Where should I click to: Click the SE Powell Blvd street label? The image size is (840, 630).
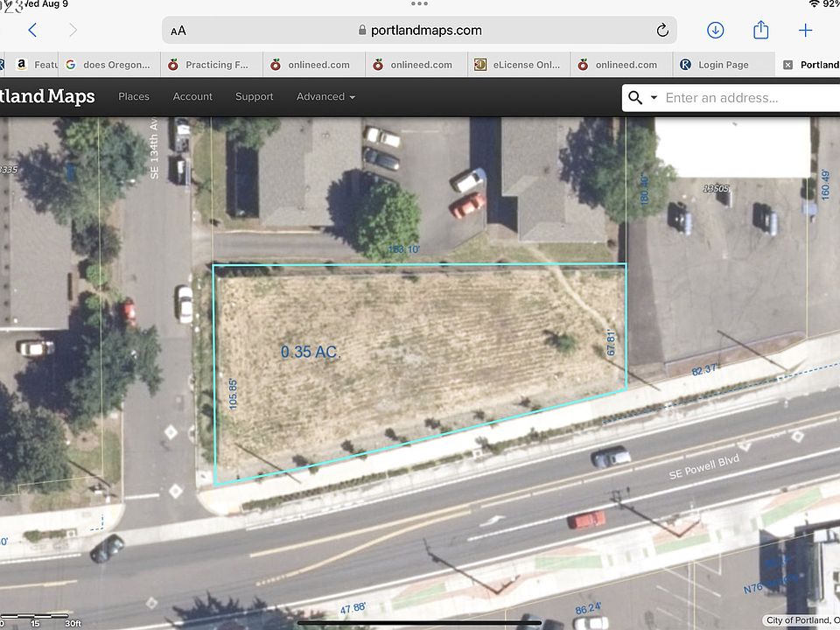[x=703, y=466]
